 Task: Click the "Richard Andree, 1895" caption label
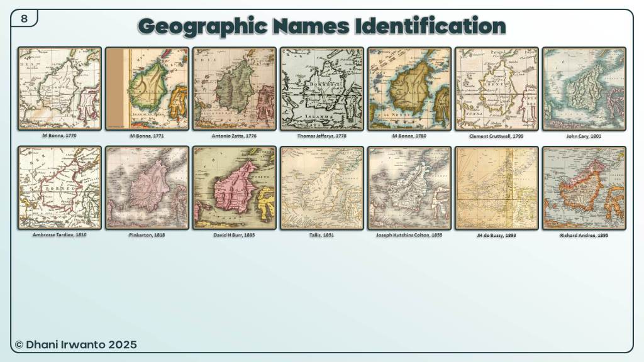584,235
